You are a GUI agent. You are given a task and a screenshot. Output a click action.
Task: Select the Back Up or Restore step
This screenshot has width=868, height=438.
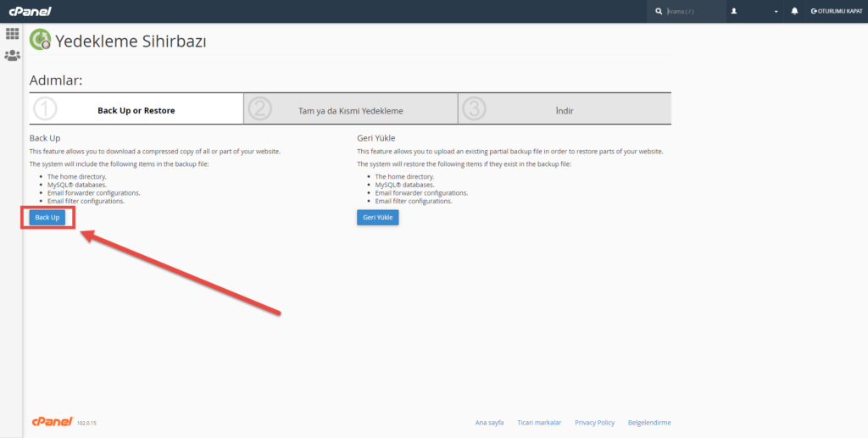click(136, 110)
